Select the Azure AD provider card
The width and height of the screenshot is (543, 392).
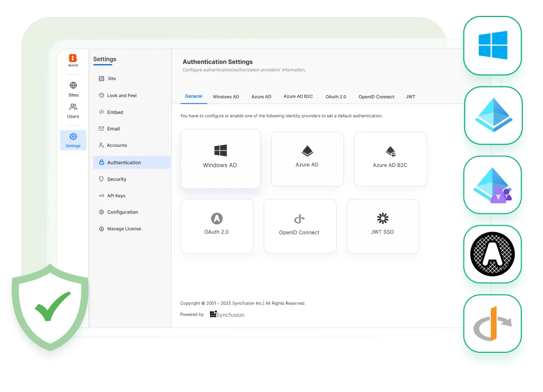(307, 158)
